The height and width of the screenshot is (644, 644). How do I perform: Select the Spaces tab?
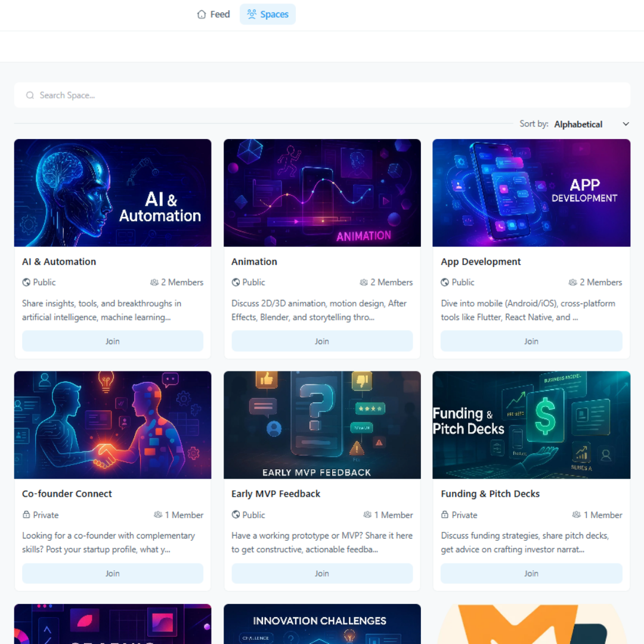268,14
